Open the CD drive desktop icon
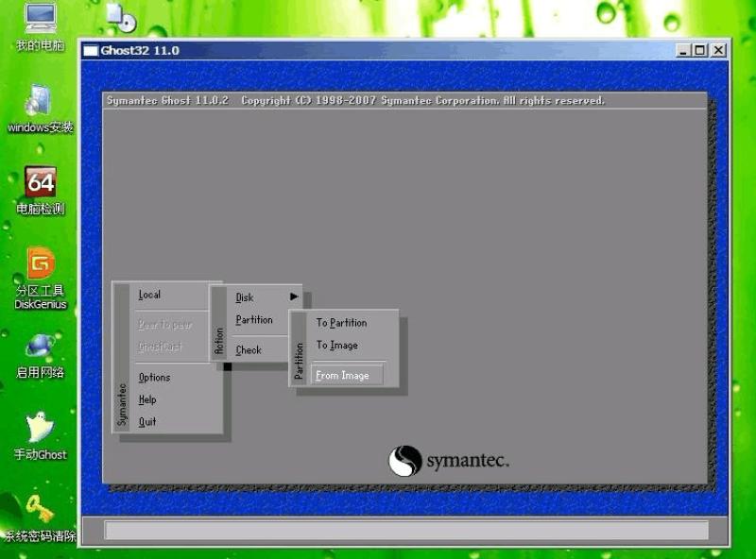Image resolution: width=756 pixels, height=559 pixels. (122, 17)
